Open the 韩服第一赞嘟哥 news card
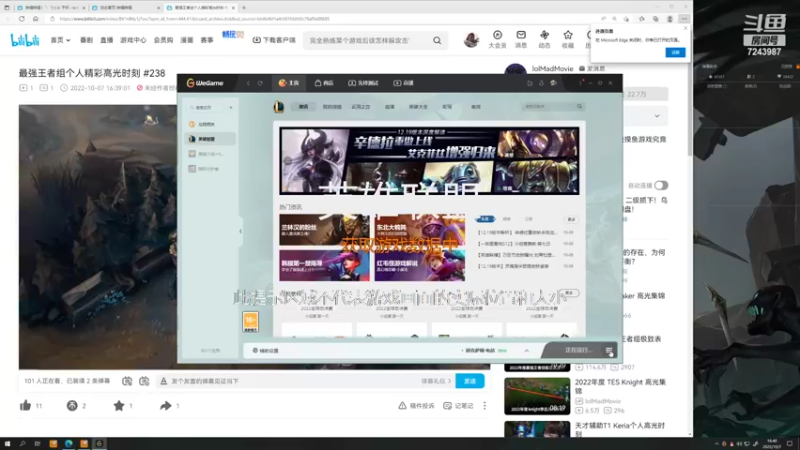Viewport: 800px width, 450px height. pos(324,265)
